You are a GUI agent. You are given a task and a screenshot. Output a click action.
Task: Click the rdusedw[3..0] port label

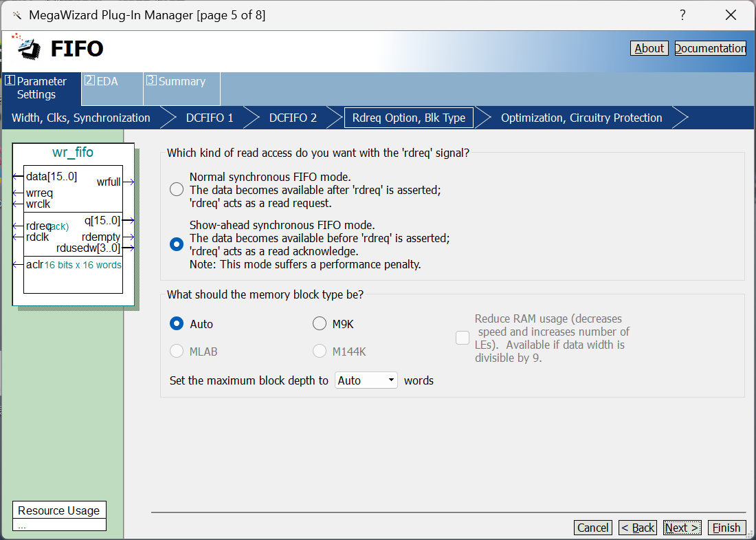(x=88, y=248)
